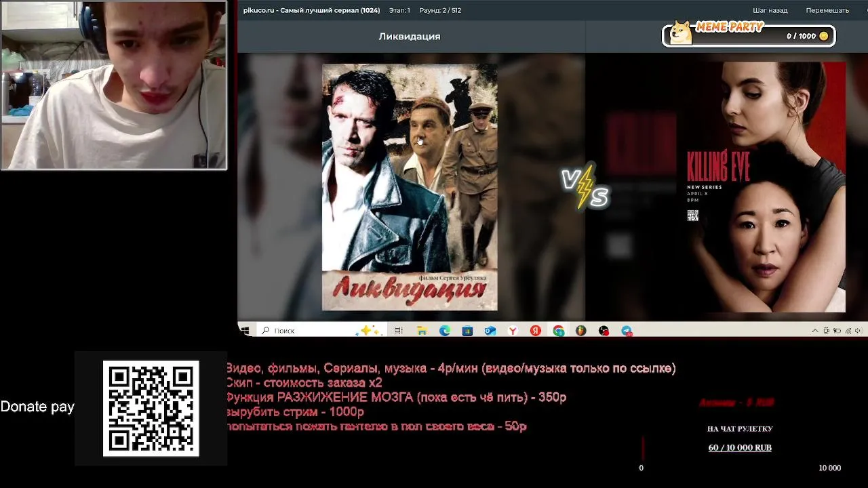
Task: Vote for the Killing Eve poster
Action: pyautogui.click(x=766, y=187)
